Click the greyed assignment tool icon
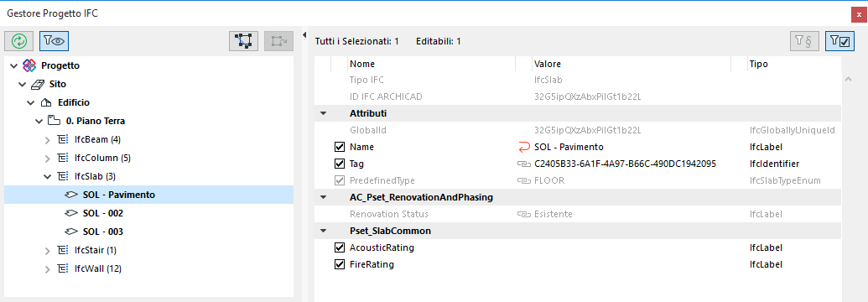868x302 pixels. point(278,41)
